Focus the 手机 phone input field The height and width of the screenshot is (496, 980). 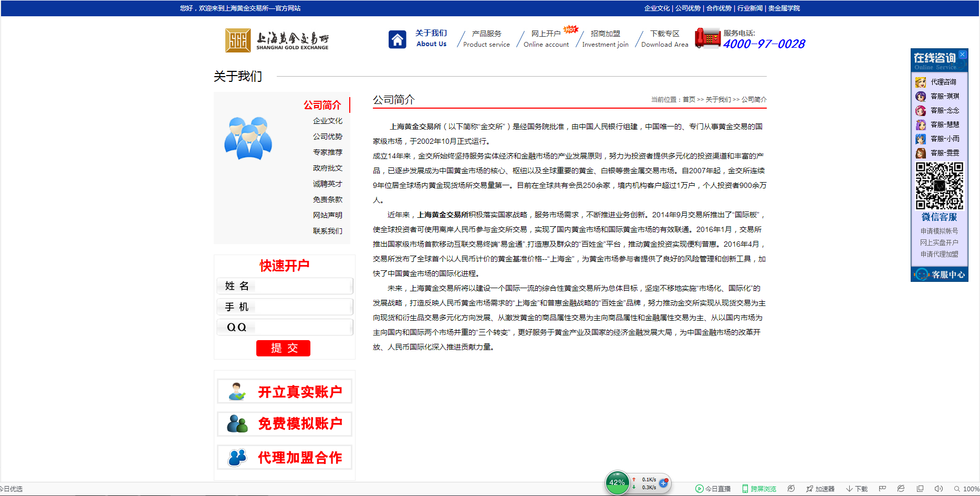pos(285,307)
